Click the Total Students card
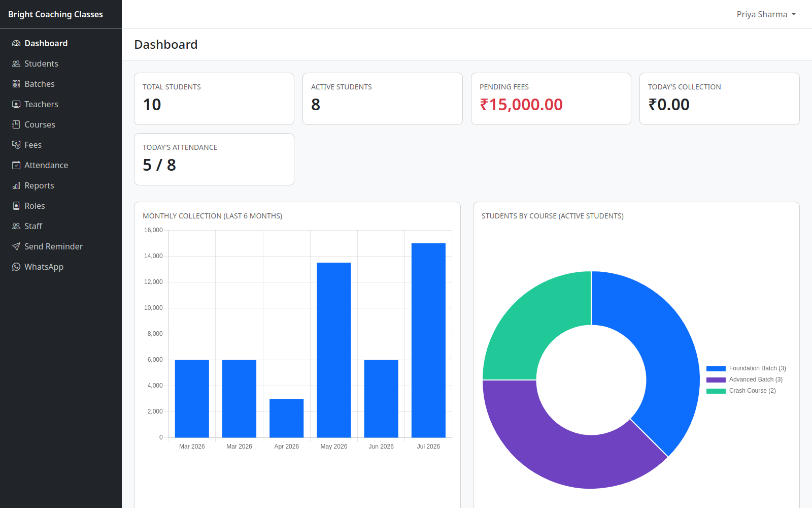 click(214, 99)
